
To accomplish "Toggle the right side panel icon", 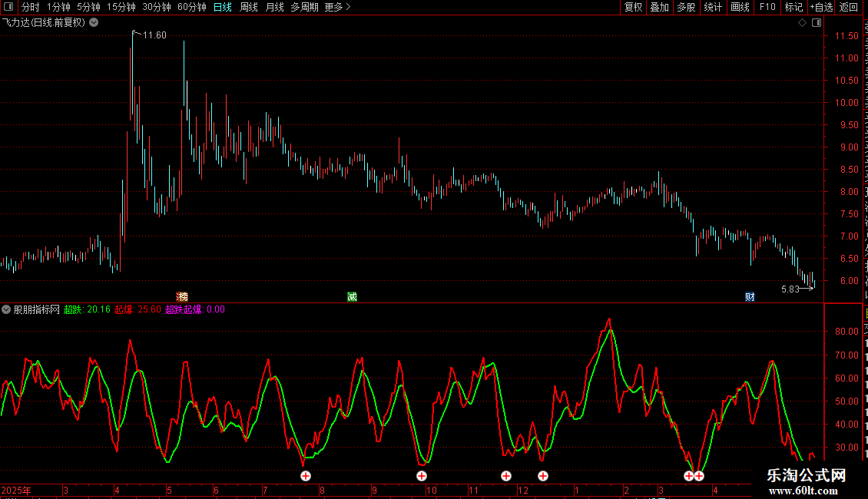I will click(817, 23).
